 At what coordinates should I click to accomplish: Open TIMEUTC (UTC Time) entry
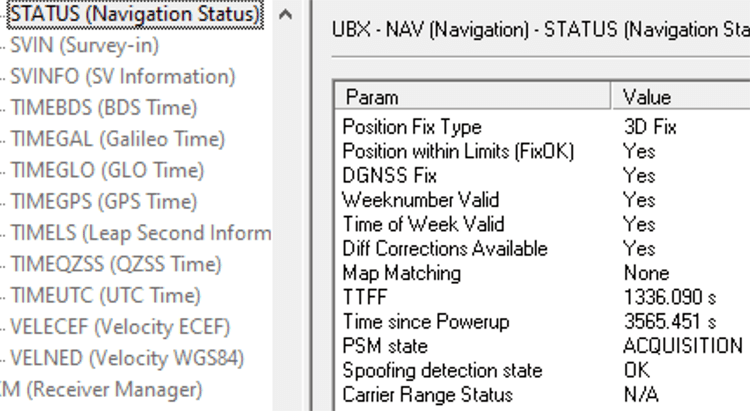point(105,295)
